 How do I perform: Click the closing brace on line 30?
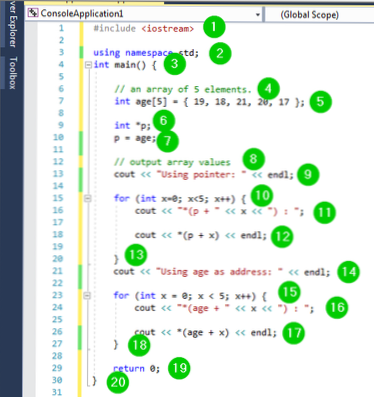tap(94, 380)
